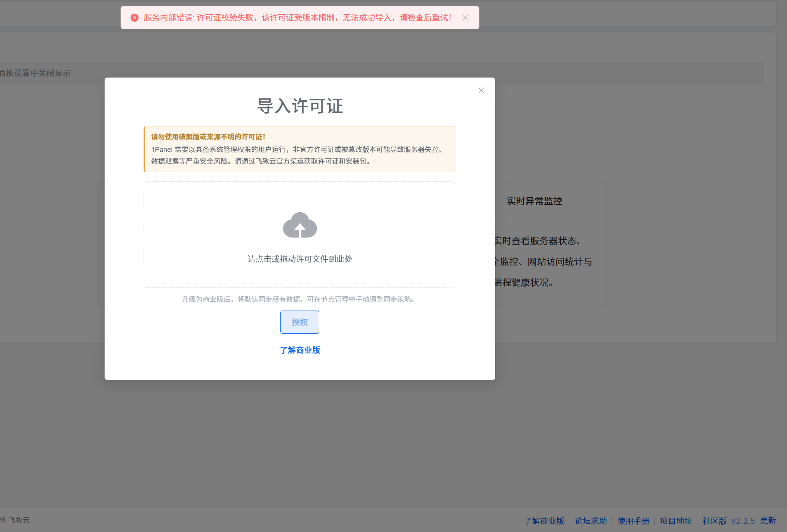787x532 pixels.
Task: Click the orange warning title 请勿使用破解版或来源不明的许可证!
Action: tap(208, 137)
